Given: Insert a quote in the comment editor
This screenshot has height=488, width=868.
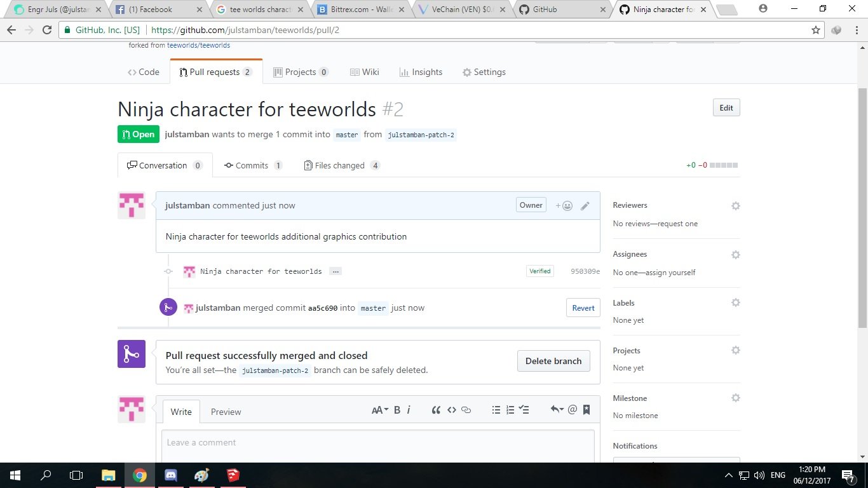Looking at the screenshot, I should [436, 410].
